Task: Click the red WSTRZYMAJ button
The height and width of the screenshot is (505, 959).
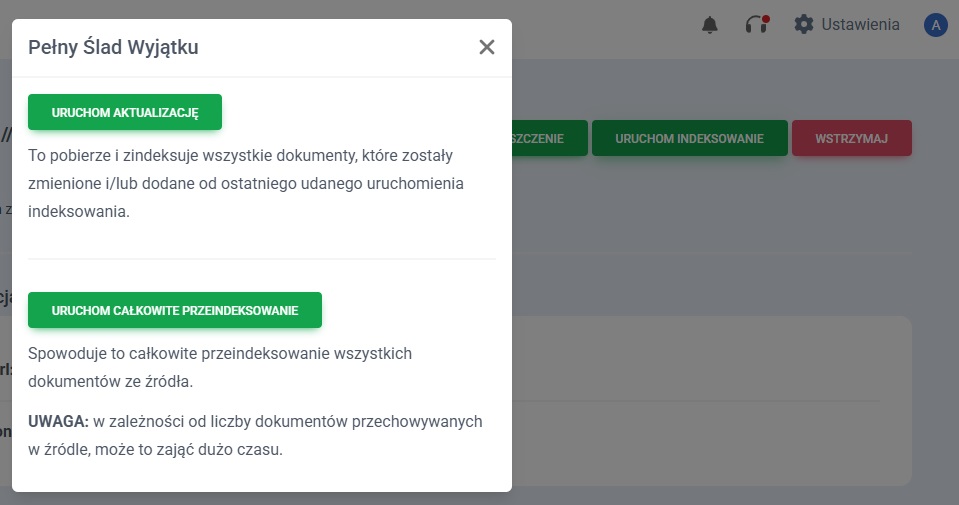Action: 851,139
